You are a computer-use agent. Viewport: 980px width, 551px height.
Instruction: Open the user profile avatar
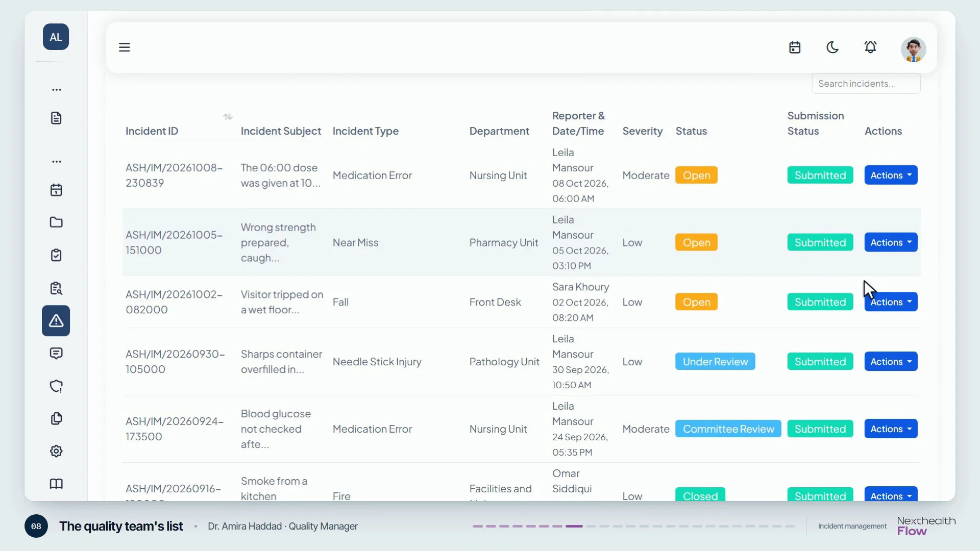(x=913, y=49)
